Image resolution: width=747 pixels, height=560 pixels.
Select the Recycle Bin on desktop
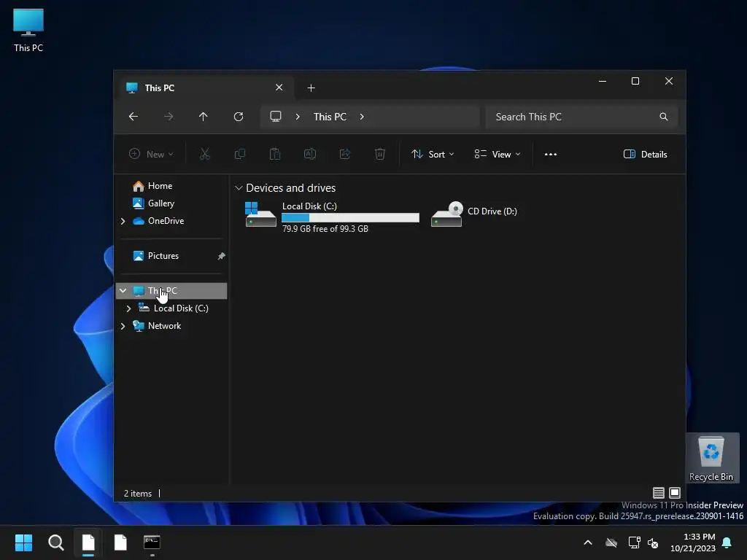click(x=711, y=458)
